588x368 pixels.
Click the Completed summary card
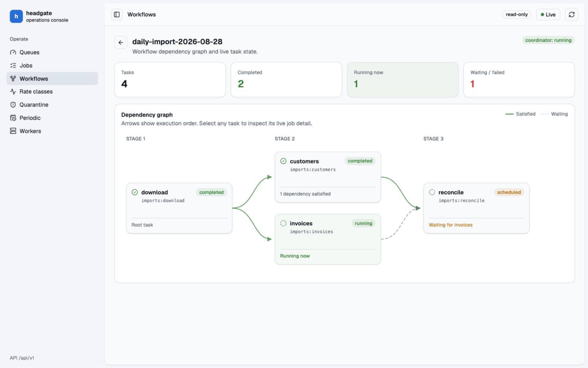coord(286,80)
